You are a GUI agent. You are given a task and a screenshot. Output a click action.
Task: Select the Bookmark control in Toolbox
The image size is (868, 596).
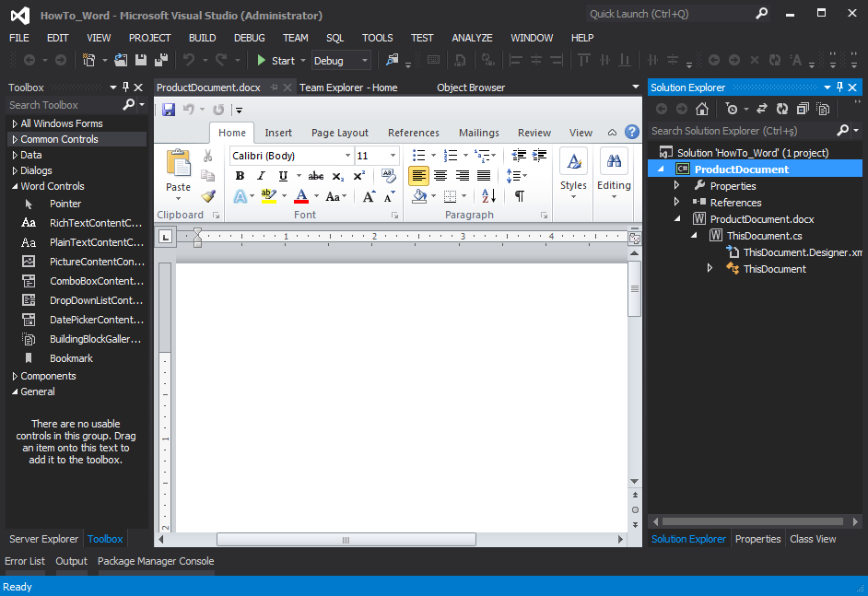pyautogui.click(x=71, y=358)
